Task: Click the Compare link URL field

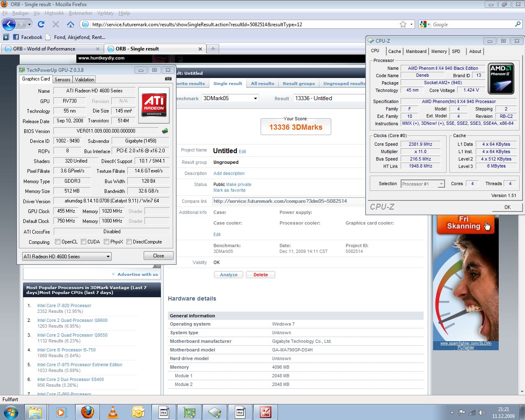Action: (288, 201)
